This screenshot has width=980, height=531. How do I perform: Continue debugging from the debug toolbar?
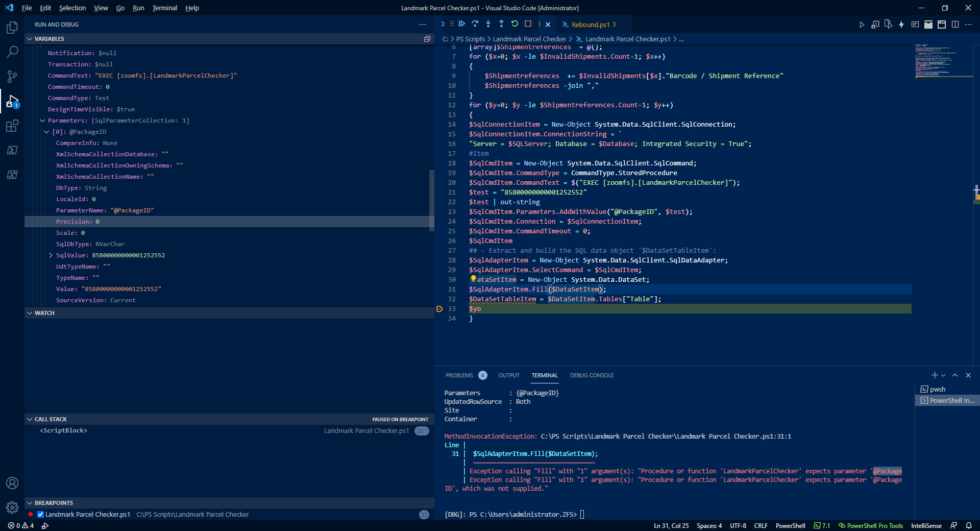(x=462, y=24)
